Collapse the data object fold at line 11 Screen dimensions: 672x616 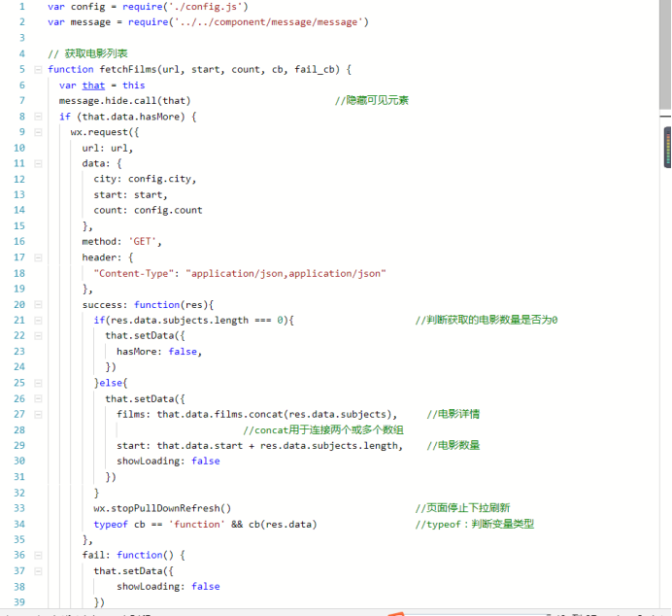tap(38, 163)
